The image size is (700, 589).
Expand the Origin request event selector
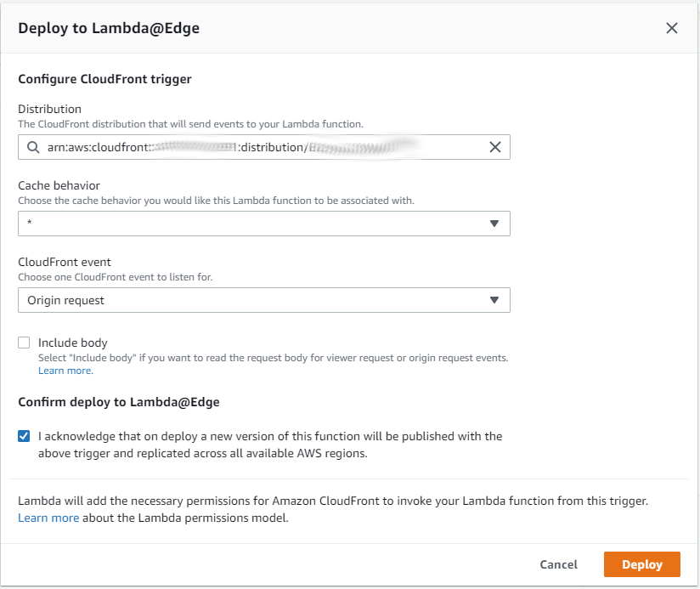(x=255, y=300)
